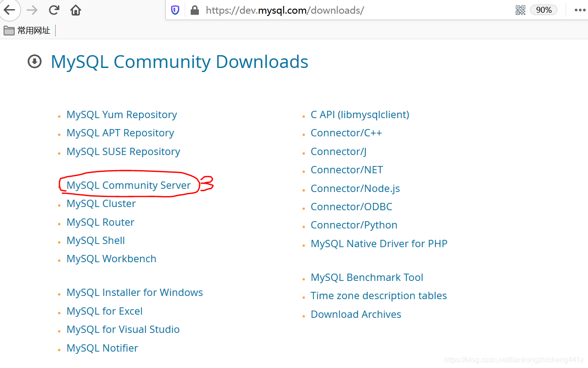Screen dimensions: 588x368
Task: Open MySQL Notifier link
Action: coord(102,348)
